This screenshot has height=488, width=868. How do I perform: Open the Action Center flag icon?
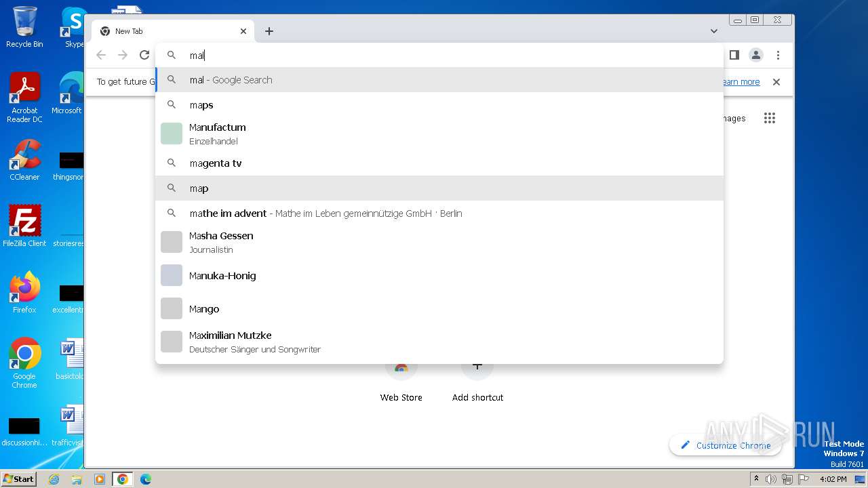tap(803, 479)
